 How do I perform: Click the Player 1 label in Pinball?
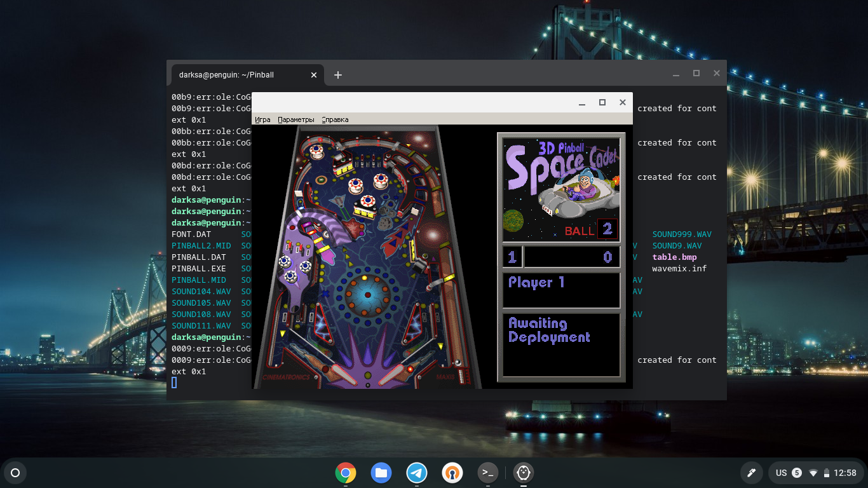point(536,283)
